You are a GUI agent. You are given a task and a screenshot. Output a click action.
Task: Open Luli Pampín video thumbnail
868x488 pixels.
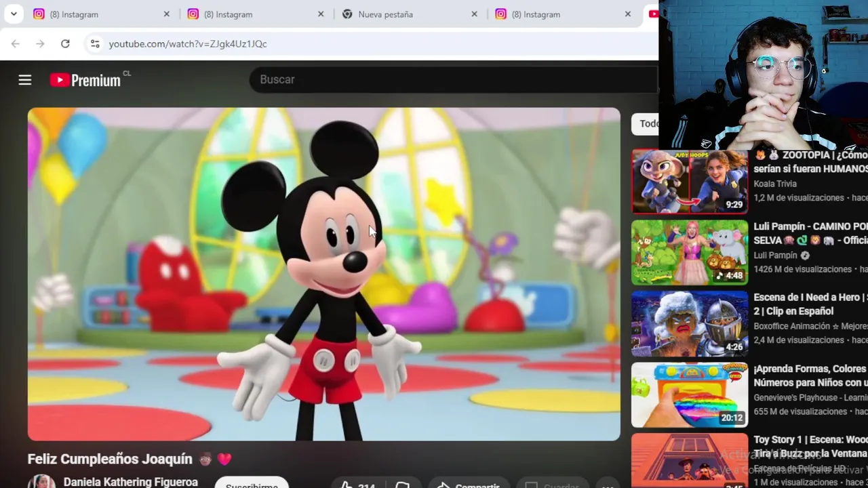tap(690, 252)
